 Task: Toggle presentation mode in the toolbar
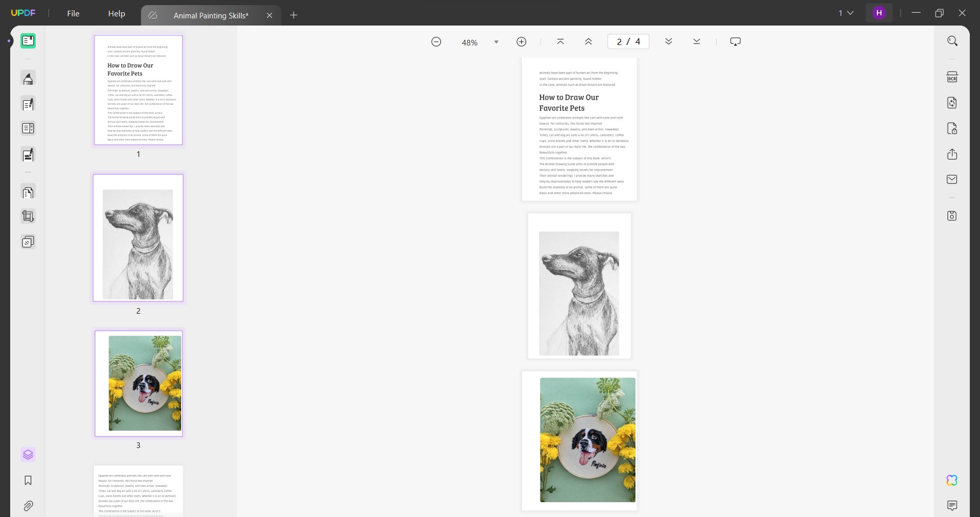pos(735,41)
